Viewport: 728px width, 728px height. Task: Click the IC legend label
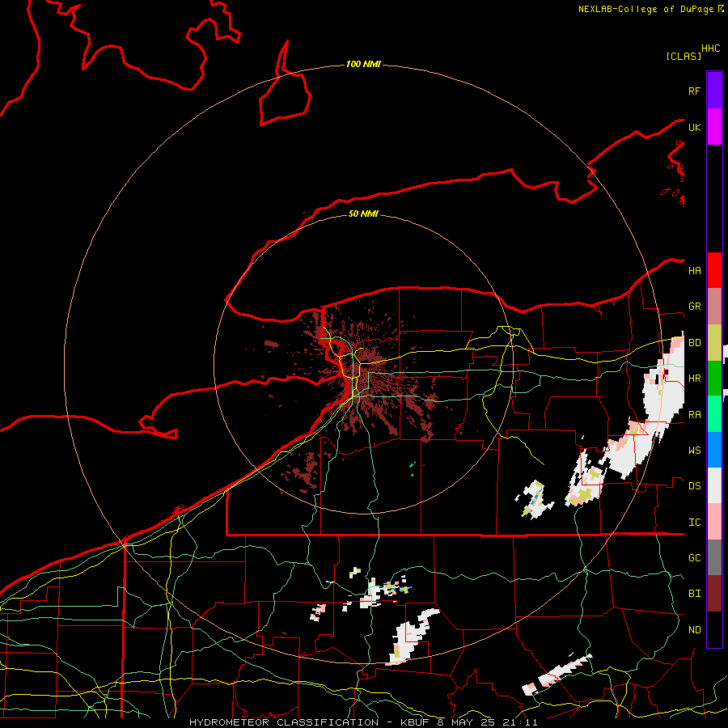(694, 522)
